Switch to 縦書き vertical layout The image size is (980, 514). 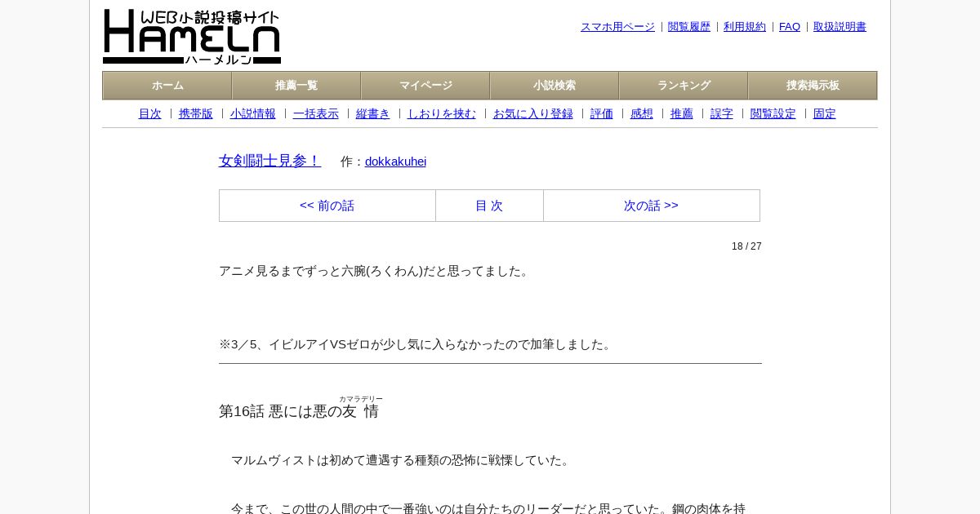pos(373,114)
